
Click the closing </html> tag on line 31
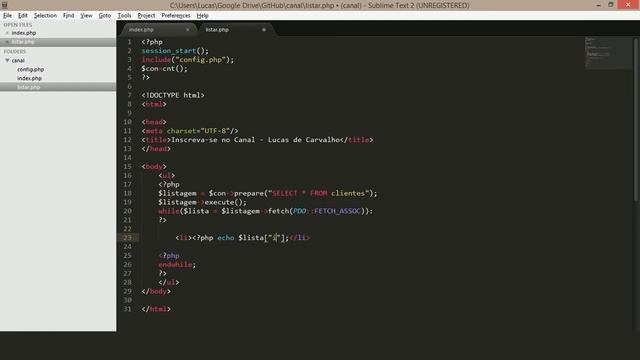[x=156, y=309]
